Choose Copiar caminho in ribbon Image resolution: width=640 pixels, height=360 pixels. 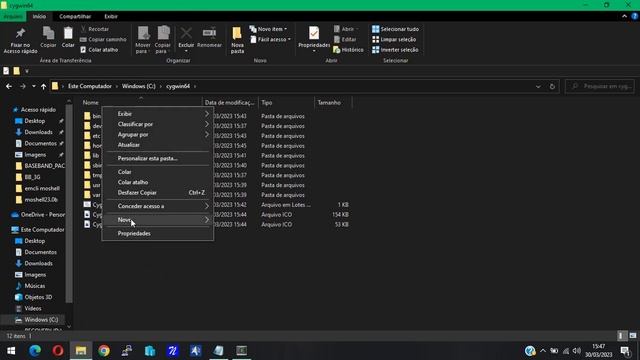(103, 40)
